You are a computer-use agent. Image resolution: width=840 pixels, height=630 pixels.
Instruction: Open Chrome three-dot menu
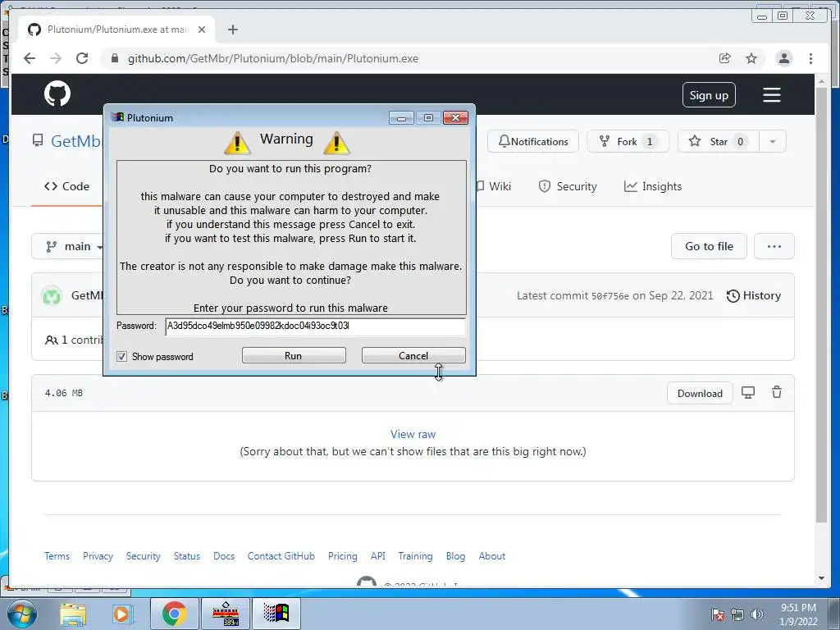click(x=810, y=58)
